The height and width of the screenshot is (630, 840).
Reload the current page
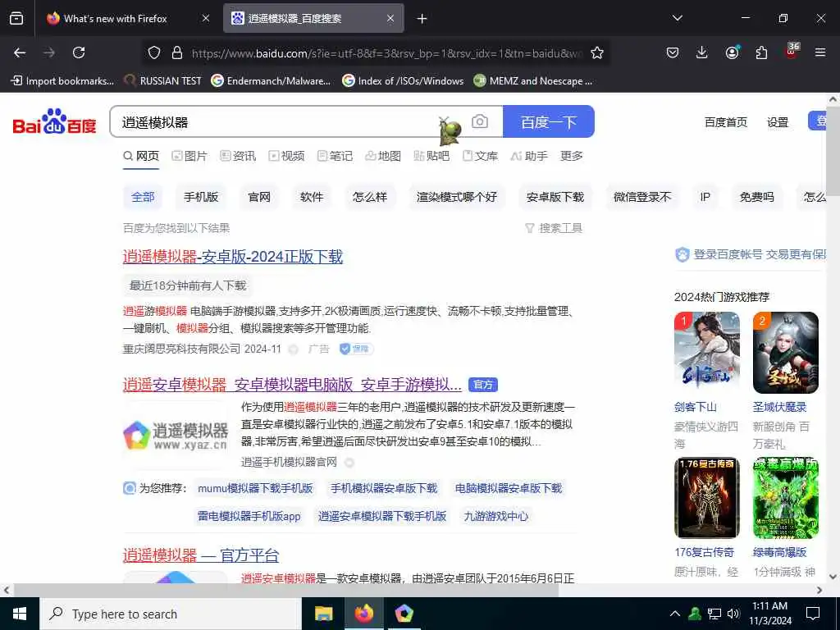79,52
